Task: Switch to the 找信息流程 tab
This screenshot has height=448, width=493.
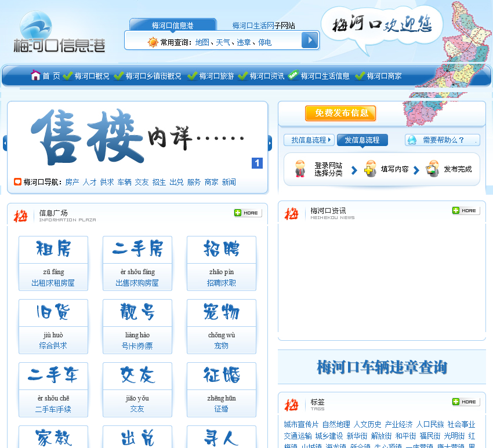Action: coord(309,140)
